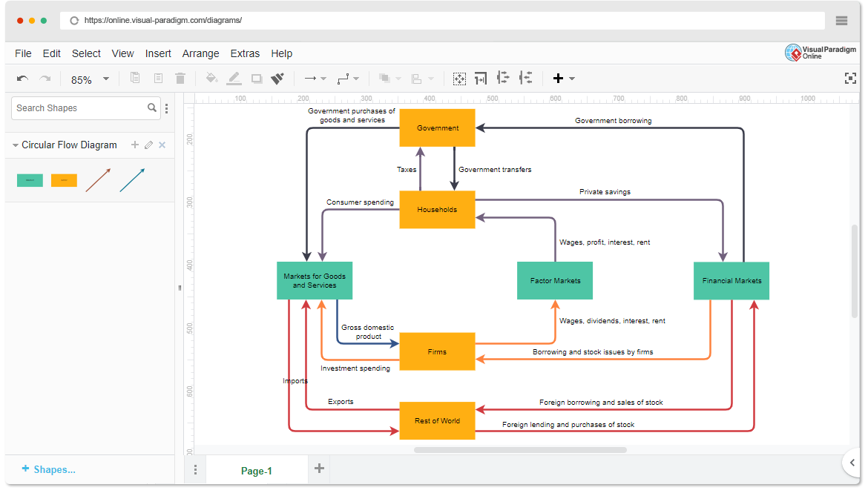868x493 pixels.
Task: Expand the collapsed right format panel
Action: [x=852, y=463]
